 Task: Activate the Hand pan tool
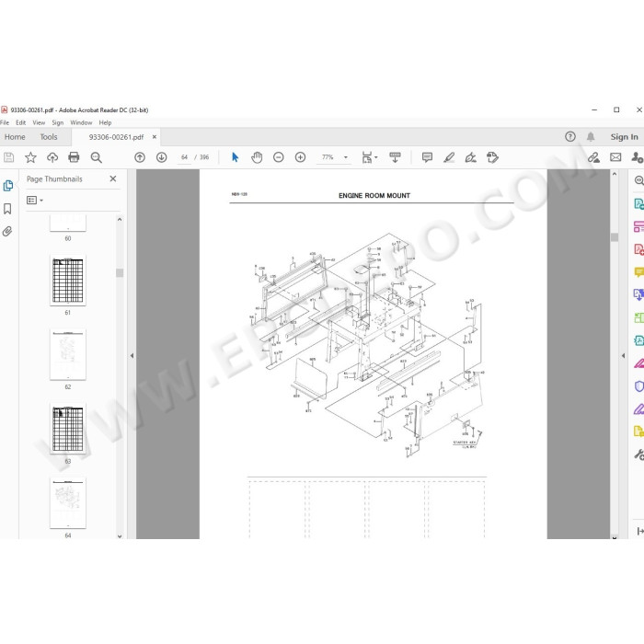point(257,157)
